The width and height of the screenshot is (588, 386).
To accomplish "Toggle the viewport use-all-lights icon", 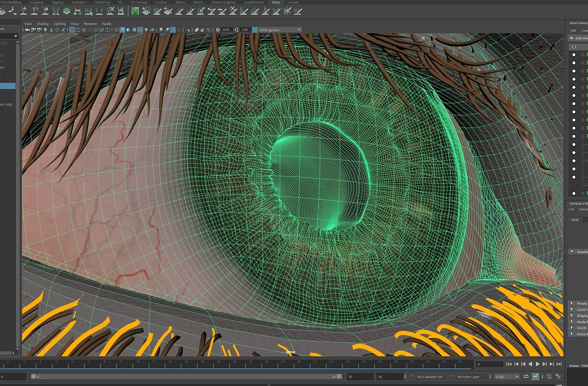I will pyautogui.click(x=147, y=30).
